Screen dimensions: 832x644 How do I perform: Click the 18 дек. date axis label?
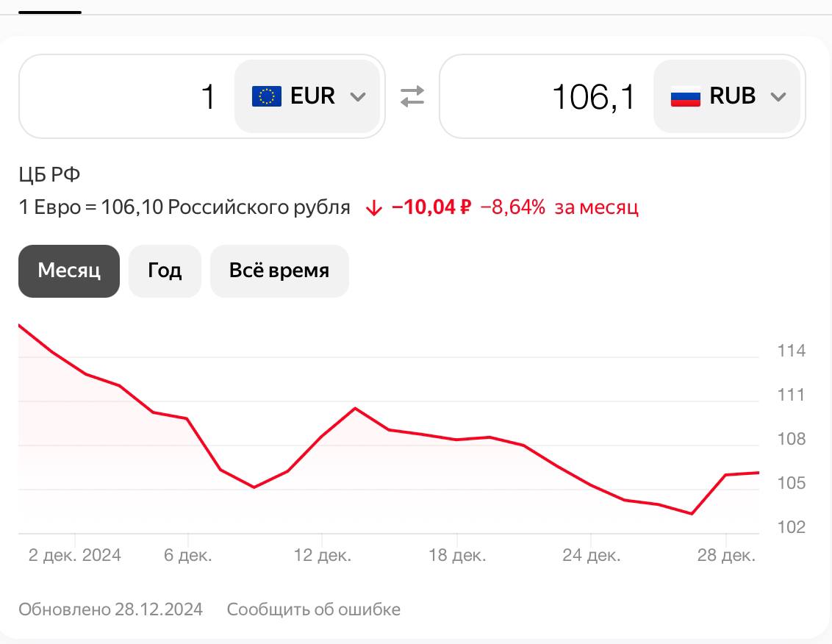[x=456, y=556]
